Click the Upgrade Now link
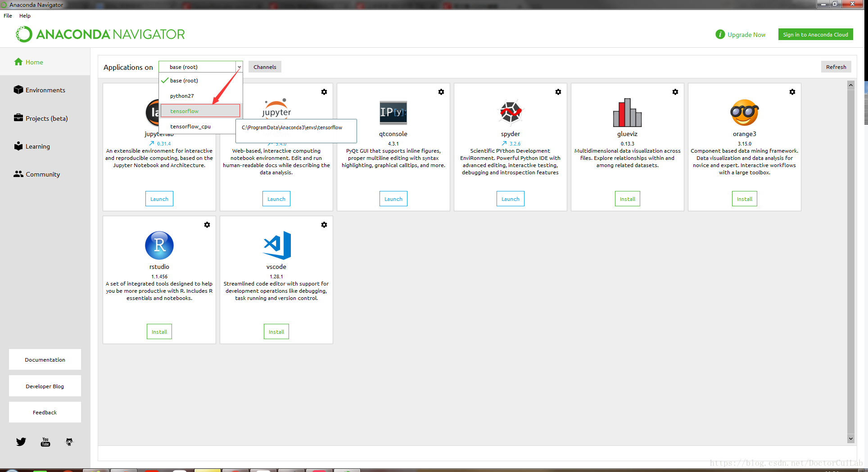Image resolution: width=868 pixels, height=472 pixels. [x=746, y=35]
